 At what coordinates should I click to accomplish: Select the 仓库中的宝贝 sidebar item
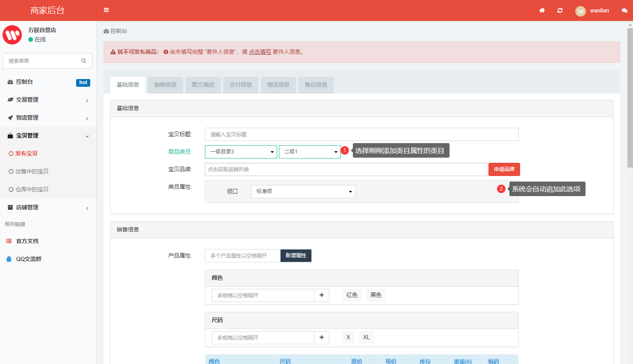(x=32, y=189)
